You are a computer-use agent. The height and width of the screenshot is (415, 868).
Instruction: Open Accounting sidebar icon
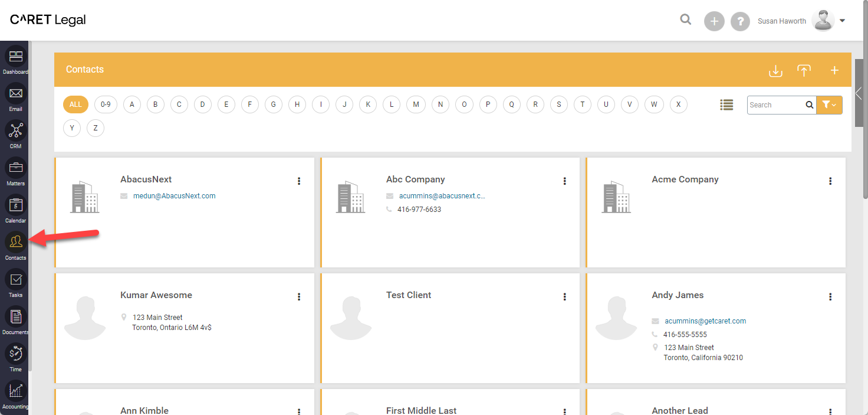point(16,391)
